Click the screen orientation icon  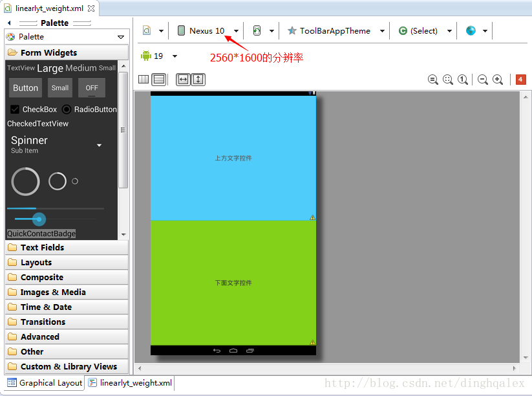[257, 30]
